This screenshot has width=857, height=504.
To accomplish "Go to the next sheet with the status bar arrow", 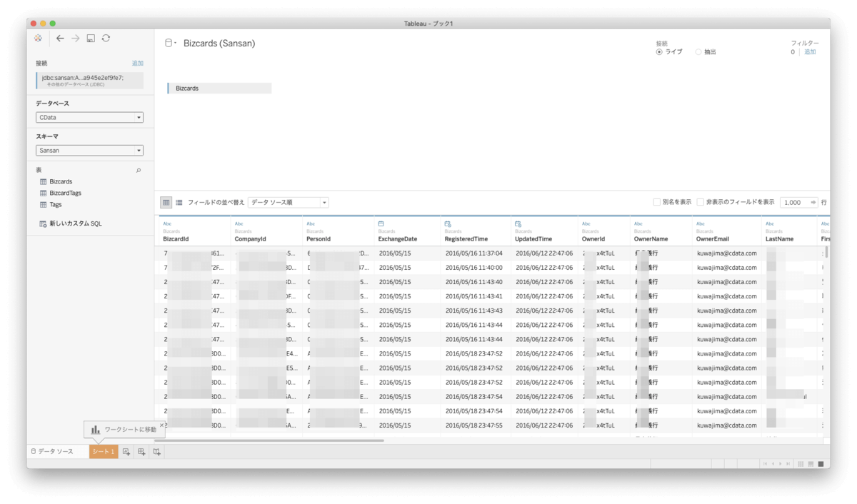I will pos(780,464).
